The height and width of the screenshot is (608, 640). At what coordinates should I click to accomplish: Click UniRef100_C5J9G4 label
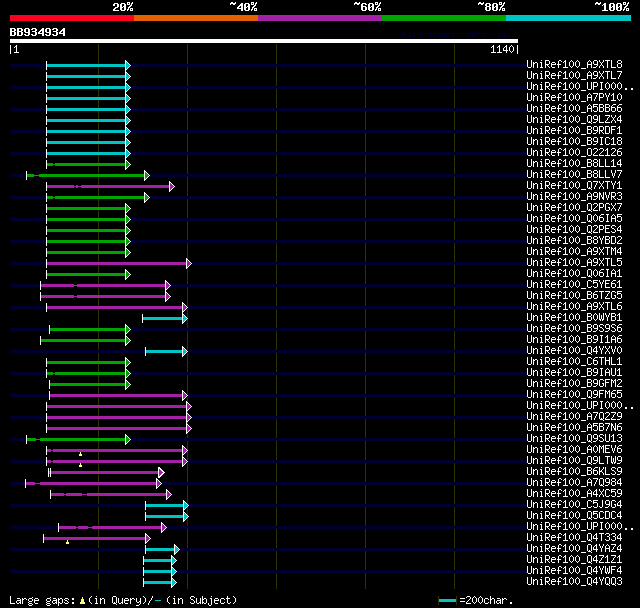(574, 505)
